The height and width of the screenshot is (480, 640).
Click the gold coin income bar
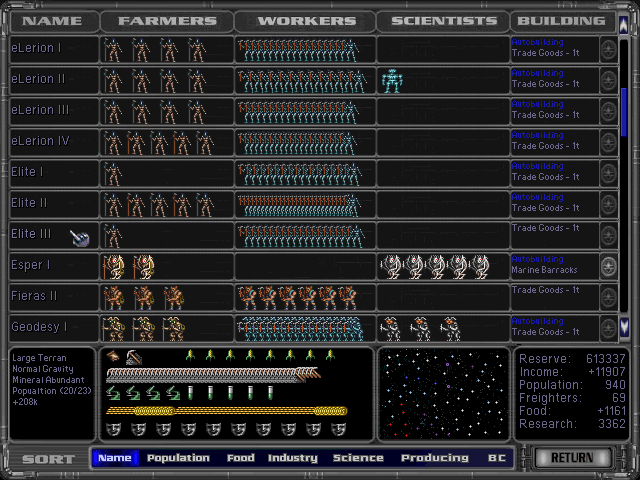click(227, 411)
